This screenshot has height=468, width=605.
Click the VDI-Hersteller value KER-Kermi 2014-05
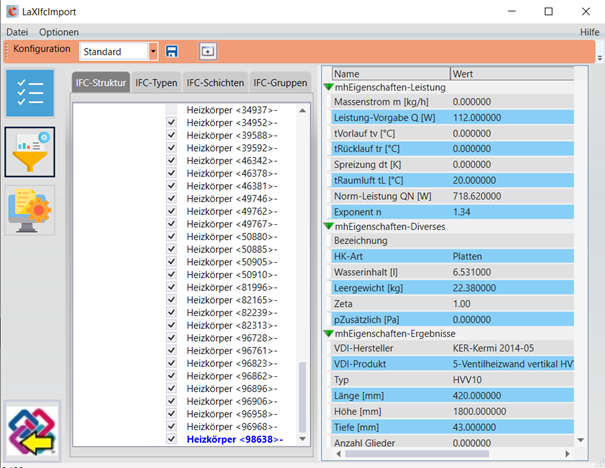(x=493, y=348)
